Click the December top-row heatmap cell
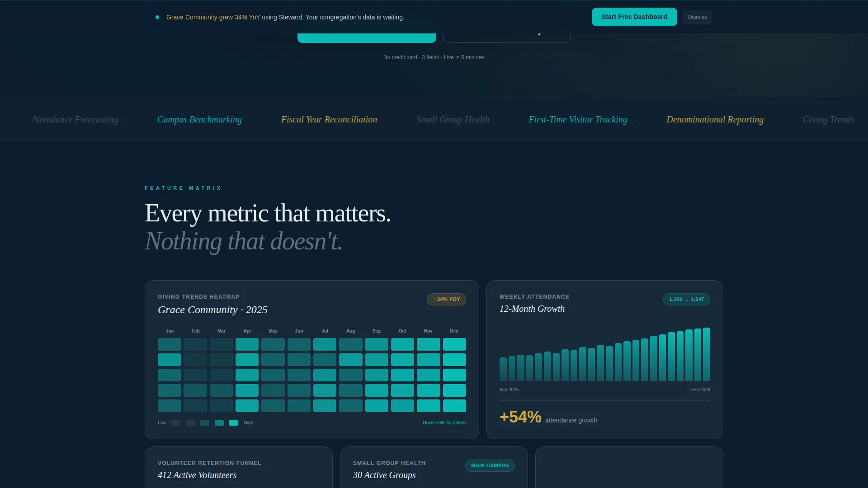 click(x=454, y=344)
